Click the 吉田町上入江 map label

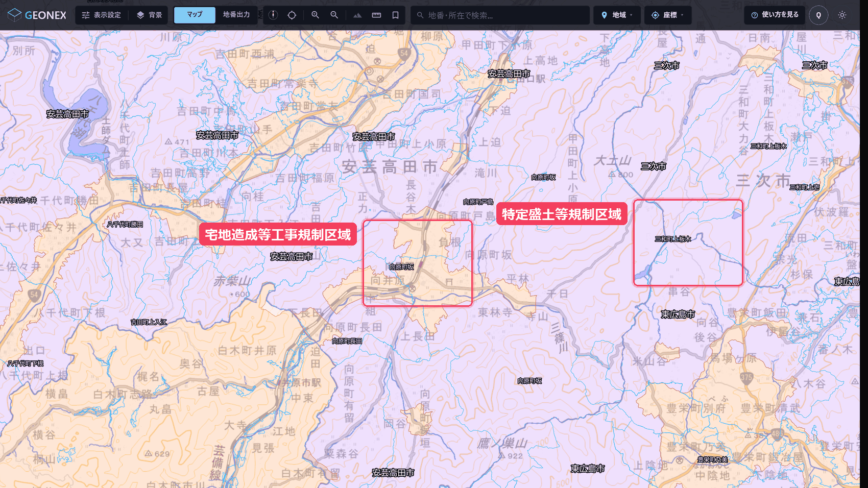pos(149,322)
